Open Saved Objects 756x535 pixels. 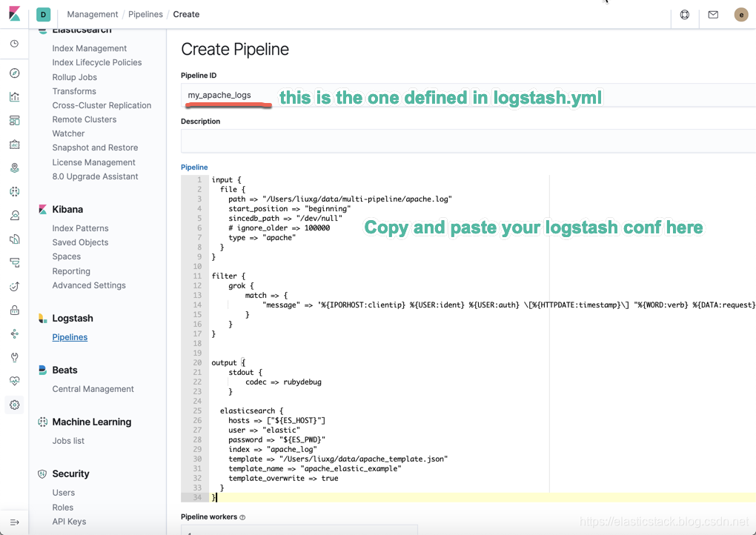(x=81, y=242)
